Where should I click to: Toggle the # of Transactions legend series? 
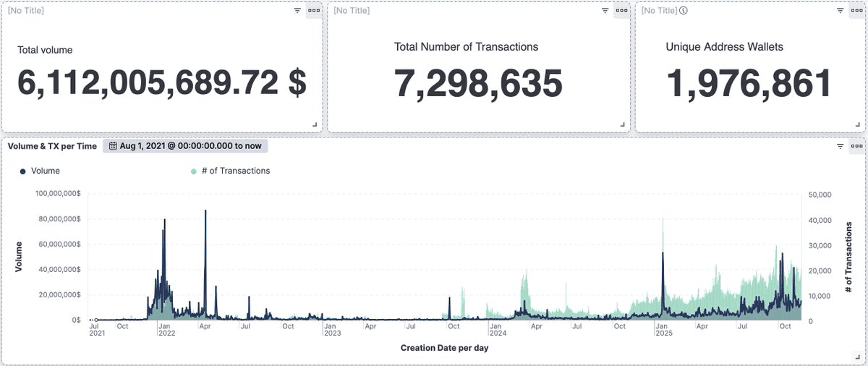coord(230,171)
